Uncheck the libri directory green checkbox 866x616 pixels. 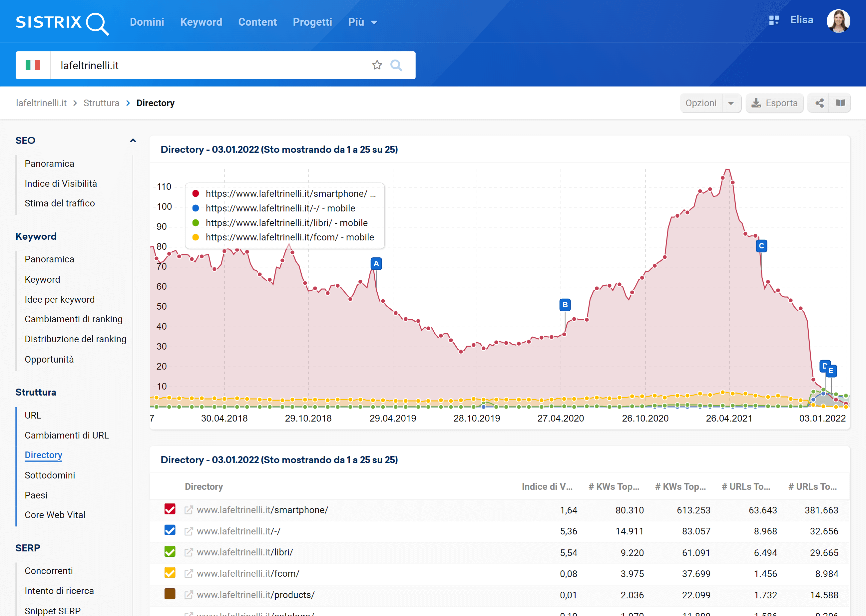[x=170, y=551]
